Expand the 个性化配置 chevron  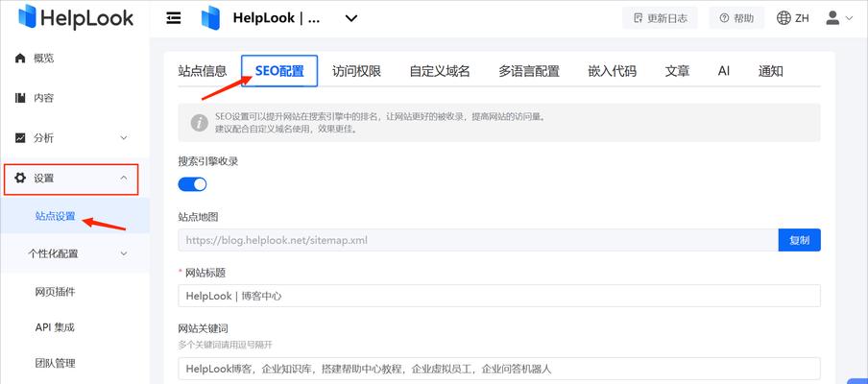click(124, 254)
